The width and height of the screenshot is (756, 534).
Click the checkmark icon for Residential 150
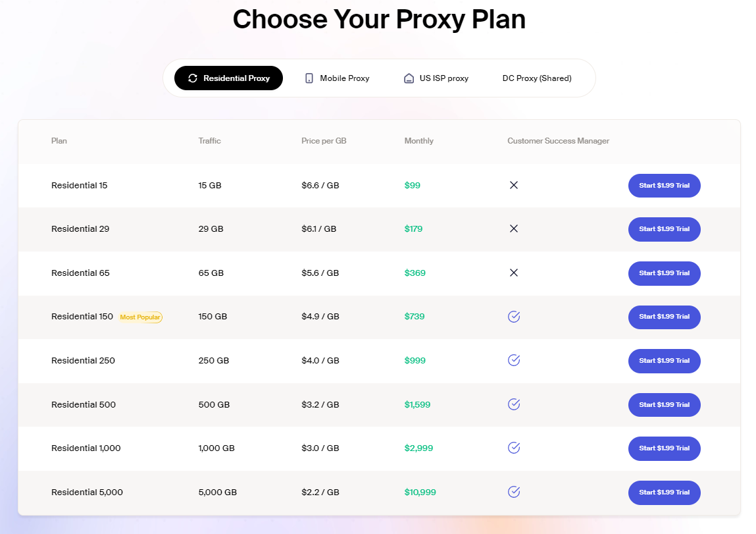pos(514,317)
